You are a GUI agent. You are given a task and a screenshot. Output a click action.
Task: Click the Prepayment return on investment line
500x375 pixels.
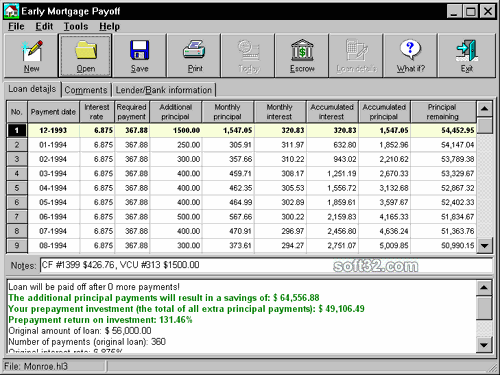(x=100, y=320)
